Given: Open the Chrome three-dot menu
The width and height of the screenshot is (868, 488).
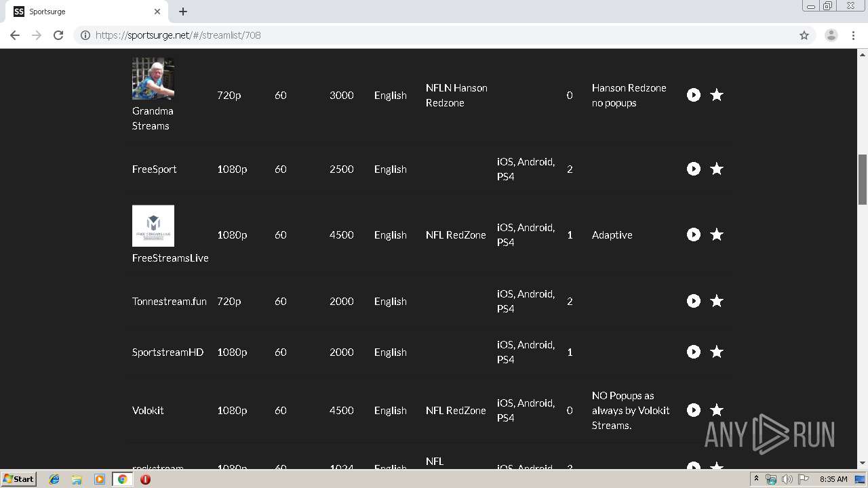Looking at the screenshot, I should tap(854, 35).
